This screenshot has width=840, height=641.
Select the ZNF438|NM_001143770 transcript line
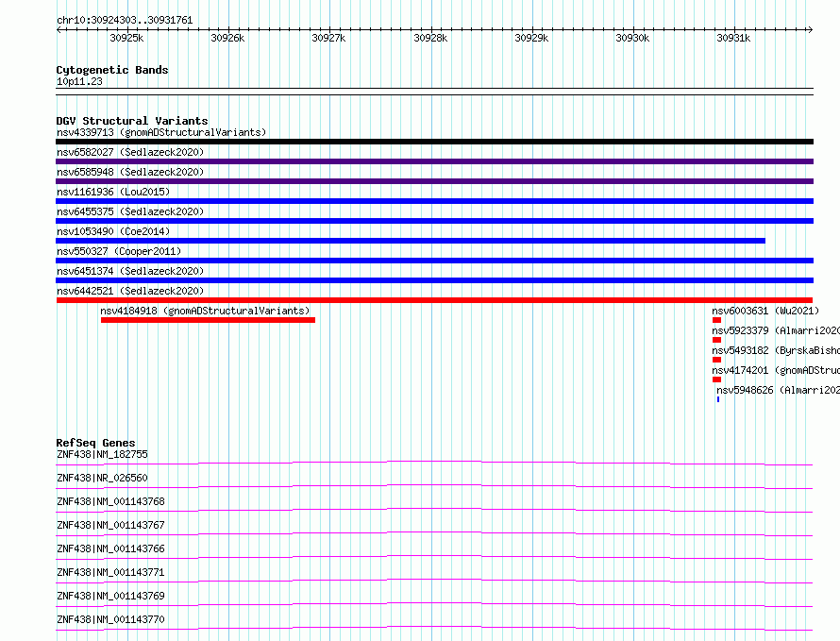click(434, 628)
